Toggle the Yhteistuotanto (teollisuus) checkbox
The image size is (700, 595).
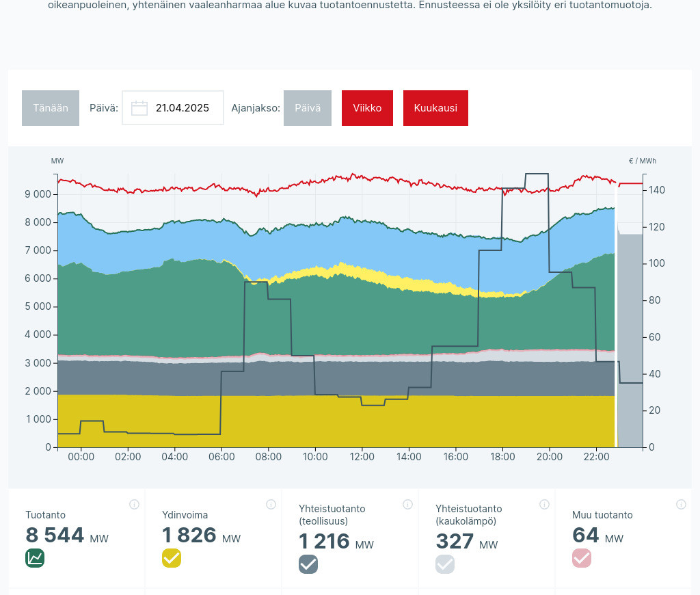(x=308, y=564)
